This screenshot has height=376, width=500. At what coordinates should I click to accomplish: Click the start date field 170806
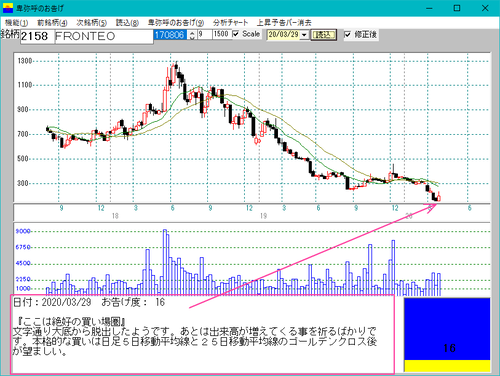tap(170, 35)
